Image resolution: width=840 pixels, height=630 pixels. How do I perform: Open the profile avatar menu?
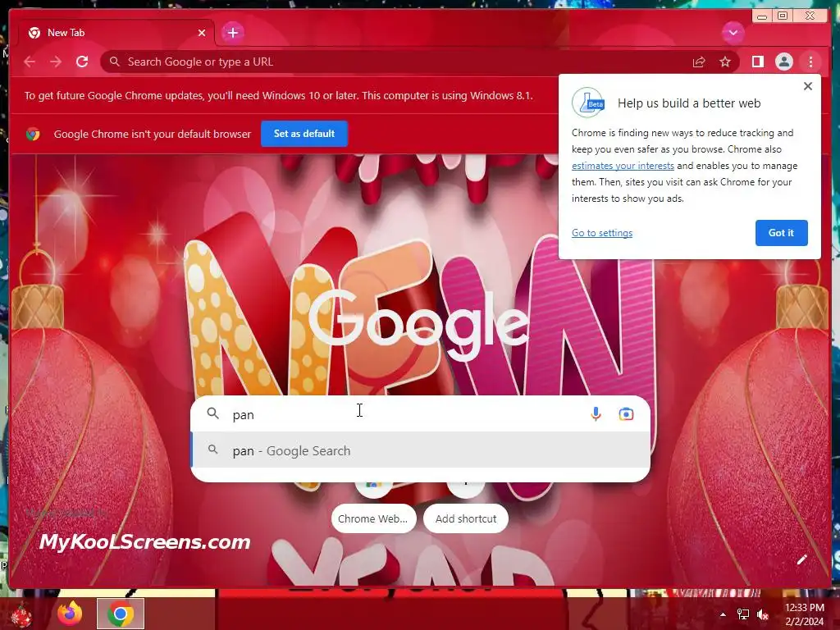783,62
